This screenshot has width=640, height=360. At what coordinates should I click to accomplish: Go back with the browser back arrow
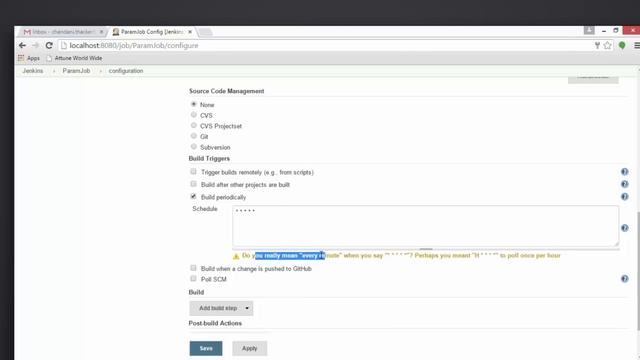22,45
